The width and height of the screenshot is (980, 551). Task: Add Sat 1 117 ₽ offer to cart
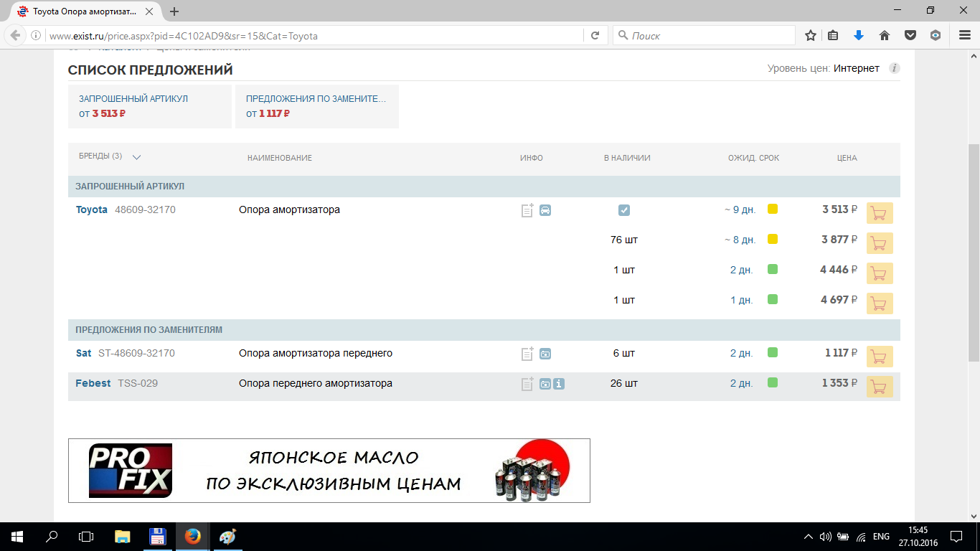point(880,357)
